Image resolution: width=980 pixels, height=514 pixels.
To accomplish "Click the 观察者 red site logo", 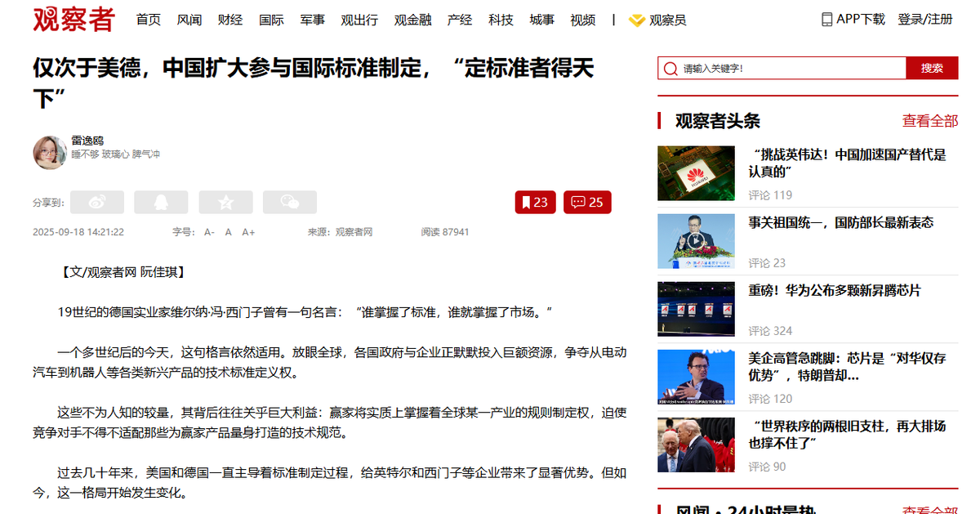I will (74, 20).
